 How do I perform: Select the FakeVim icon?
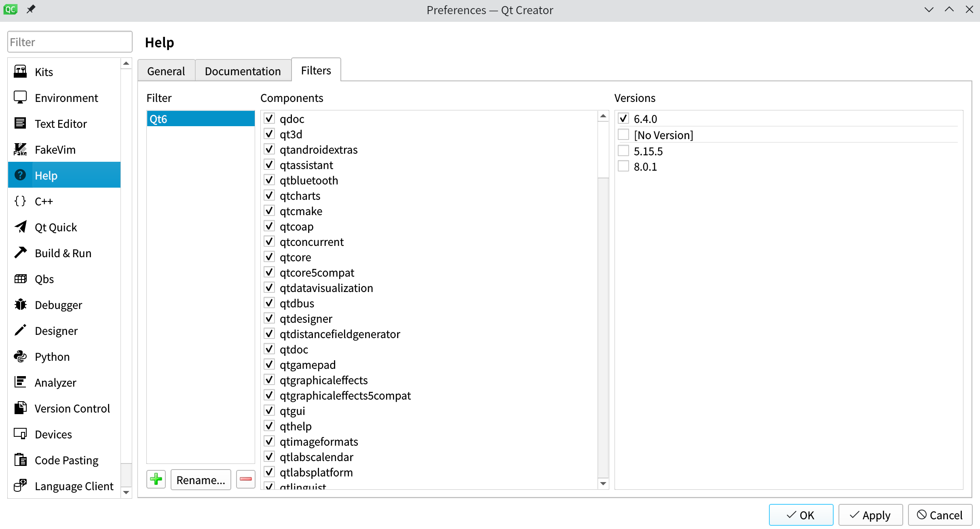pos(20,149)
